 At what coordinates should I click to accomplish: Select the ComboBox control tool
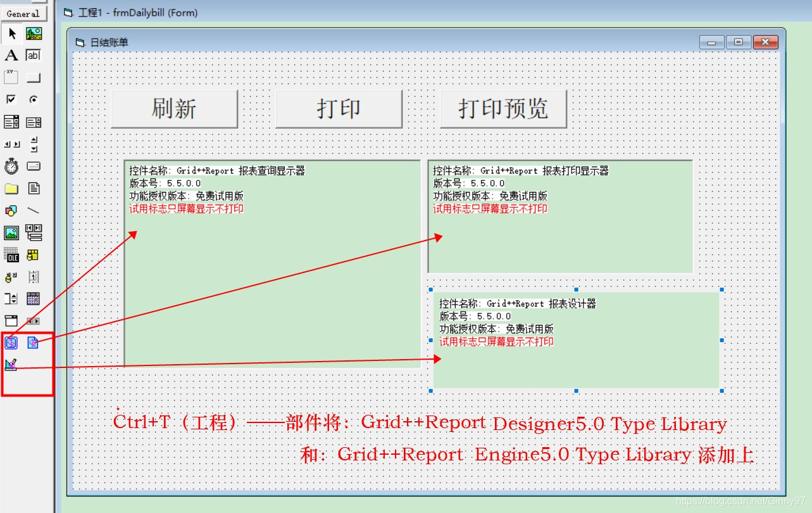(11, 122)
